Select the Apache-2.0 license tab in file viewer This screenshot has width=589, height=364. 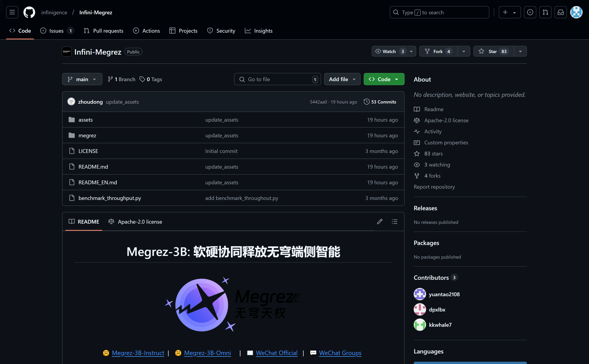click(x=135, y=222)
